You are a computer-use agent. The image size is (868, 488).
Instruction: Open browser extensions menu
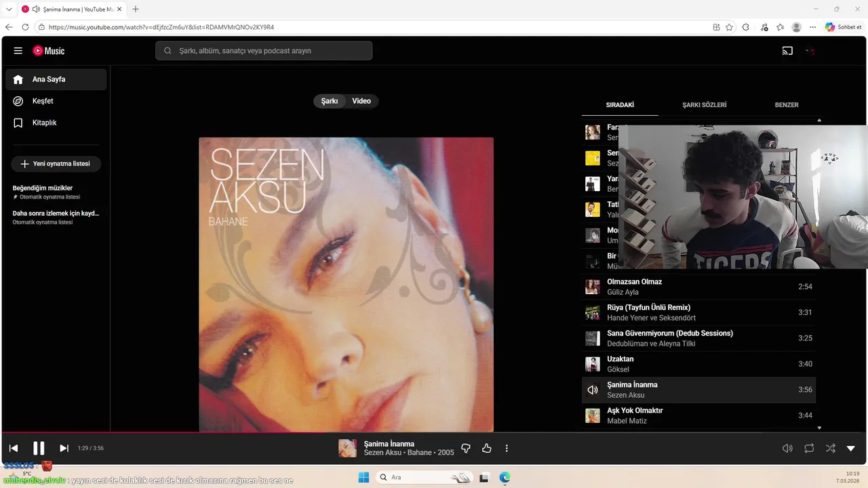click(x=746, y=27)
